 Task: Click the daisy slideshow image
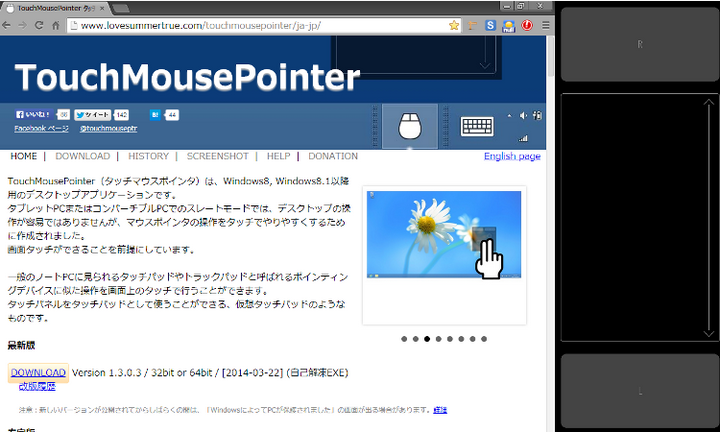click(443, 234)
